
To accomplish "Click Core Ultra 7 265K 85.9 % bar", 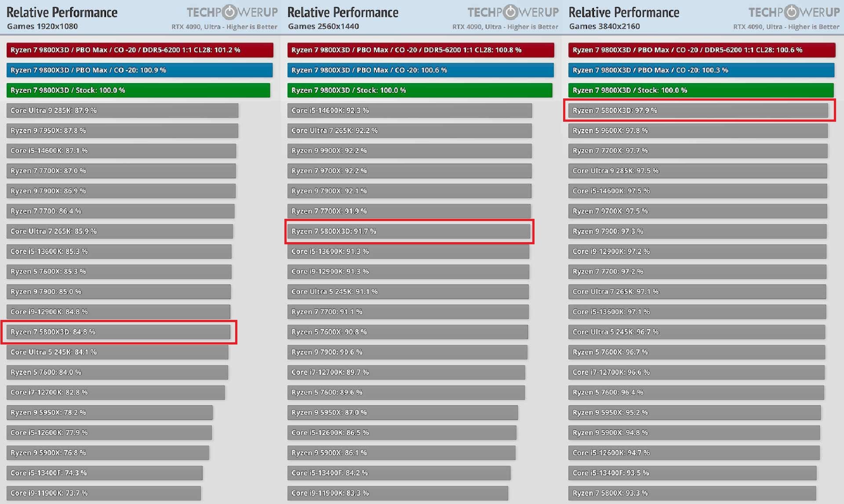I will (120, 232).
